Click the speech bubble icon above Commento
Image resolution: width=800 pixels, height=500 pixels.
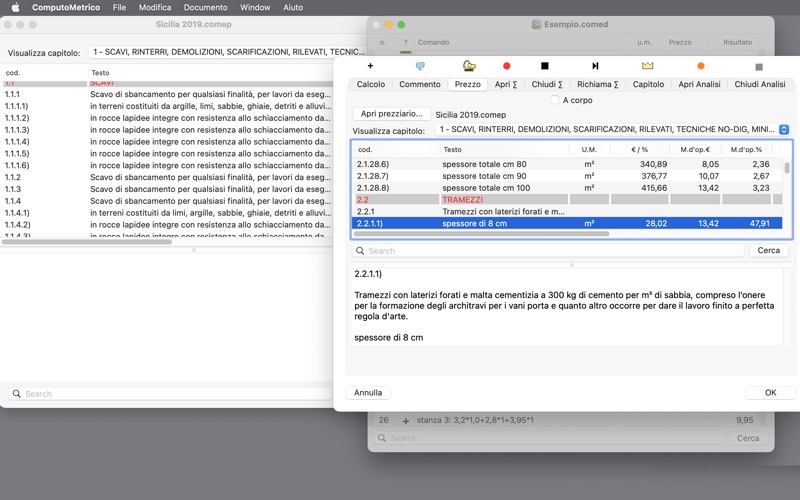(x=420, y=66)
